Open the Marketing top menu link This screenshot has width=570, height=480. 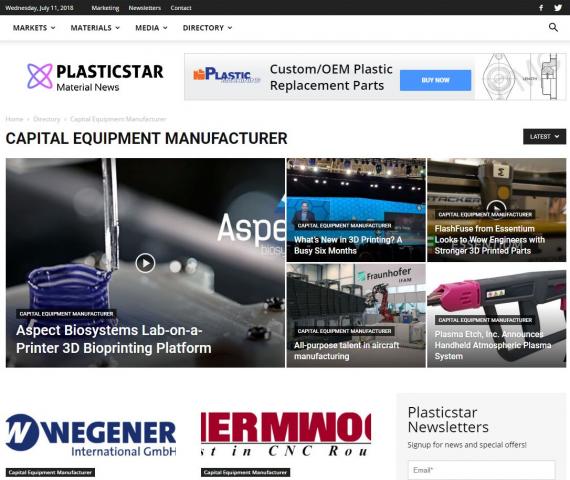pyautogui.click(x=105, y=8)
